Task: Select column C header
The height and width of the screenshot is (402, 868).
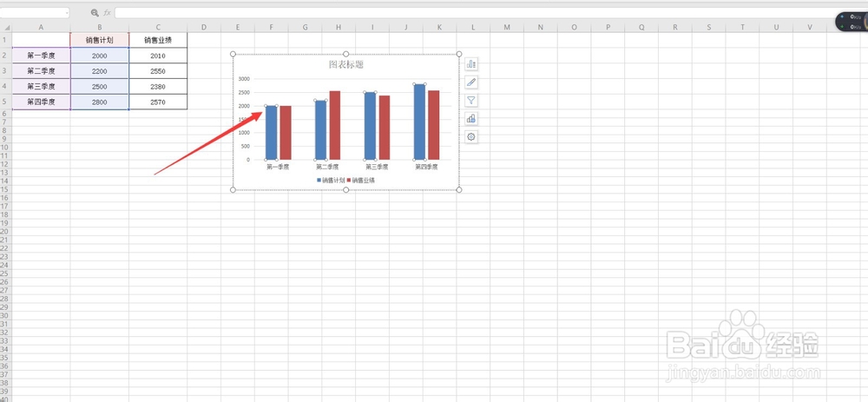Action: tap(158, 27)
